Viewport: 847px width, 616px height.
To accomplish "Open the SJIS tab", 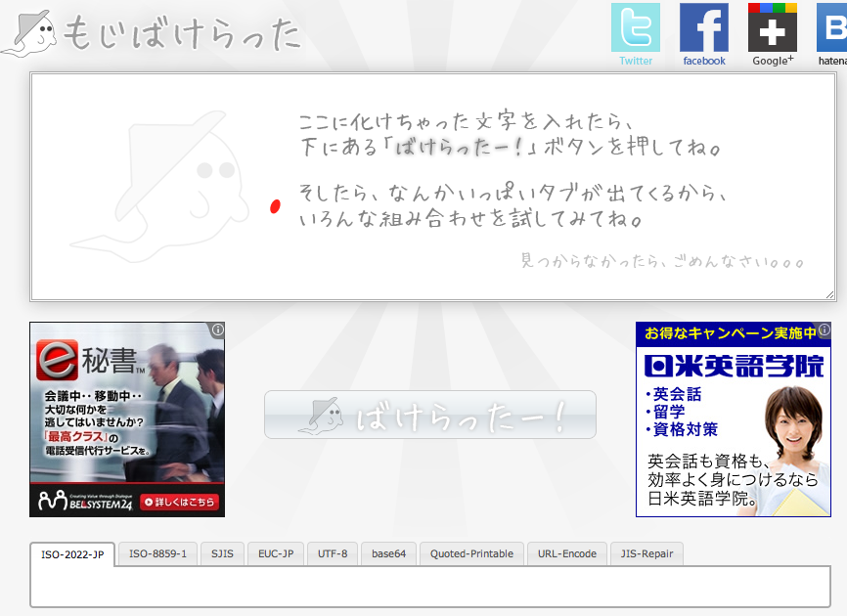I will coord(222,553).
